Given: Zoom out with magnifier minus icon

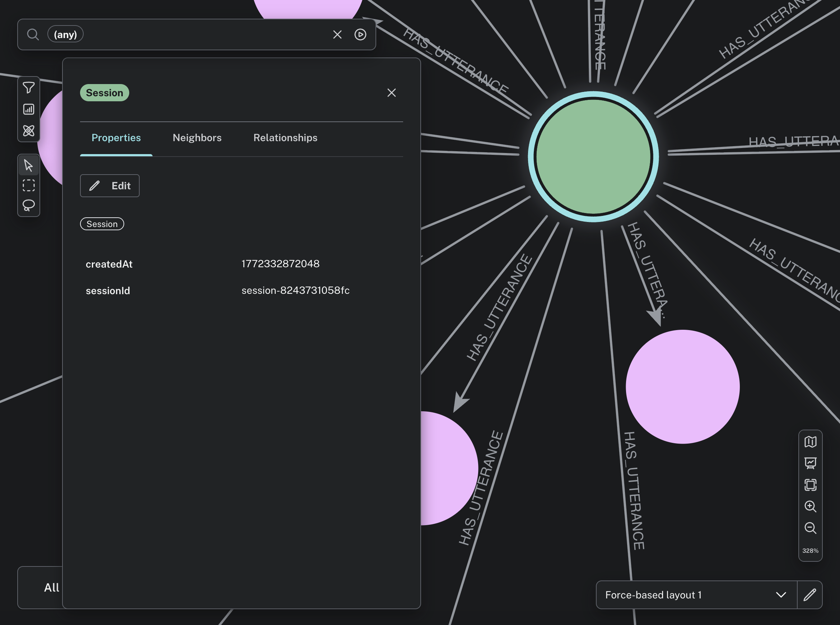Looking at the screenshot, I should pos(810,528).
